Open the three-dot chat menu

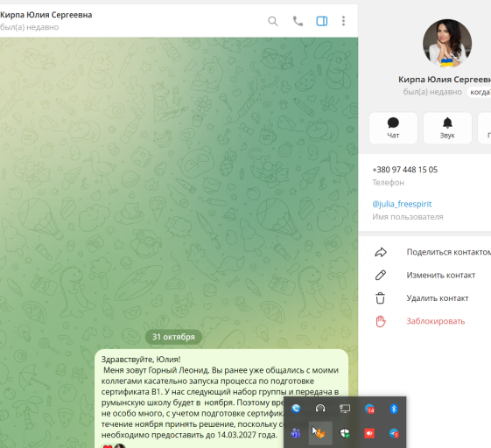pyautogui.click(x=343, y=21)
